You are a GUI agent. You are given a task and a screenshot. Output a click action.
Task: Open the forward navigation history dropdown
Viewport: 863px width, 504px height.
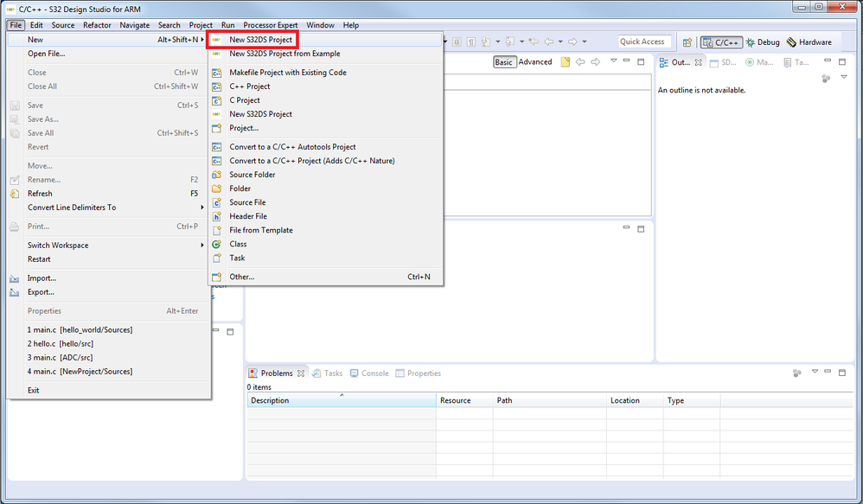[x=585, y=41]
